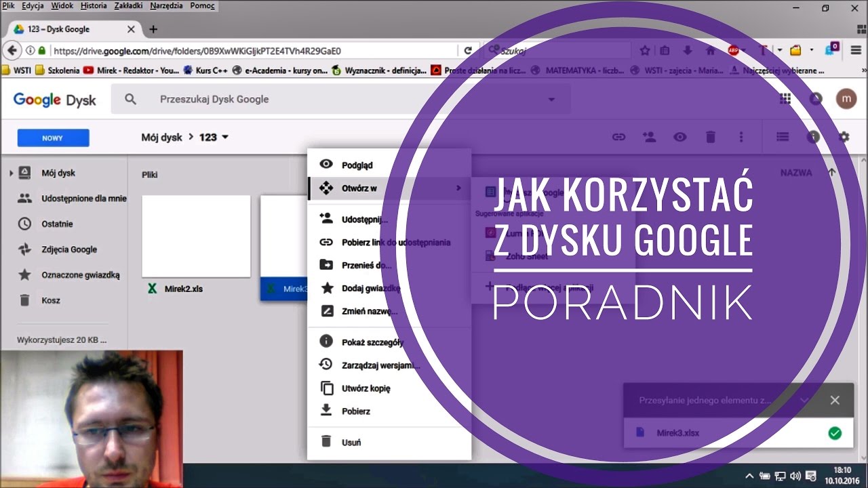The image size is (868, 488).
Task: Toggle the details info pane icon
Action: coord(813,137)
